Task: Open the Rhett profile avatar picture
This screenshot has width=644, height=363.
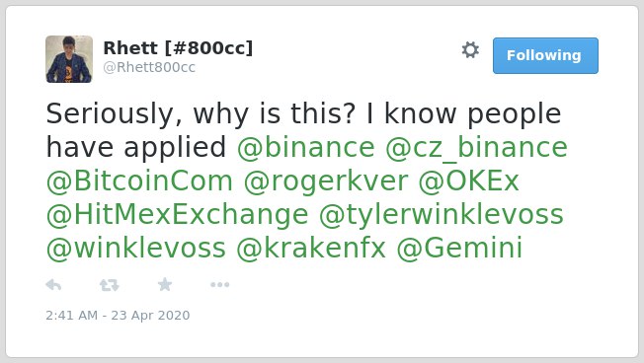Action: point(69,59)
